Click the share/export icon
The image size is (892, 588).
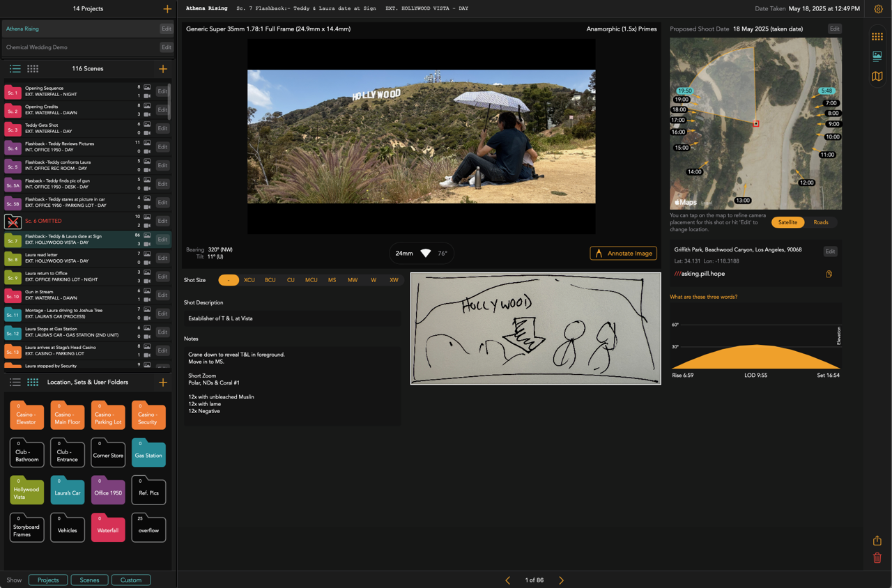point(877,541)
